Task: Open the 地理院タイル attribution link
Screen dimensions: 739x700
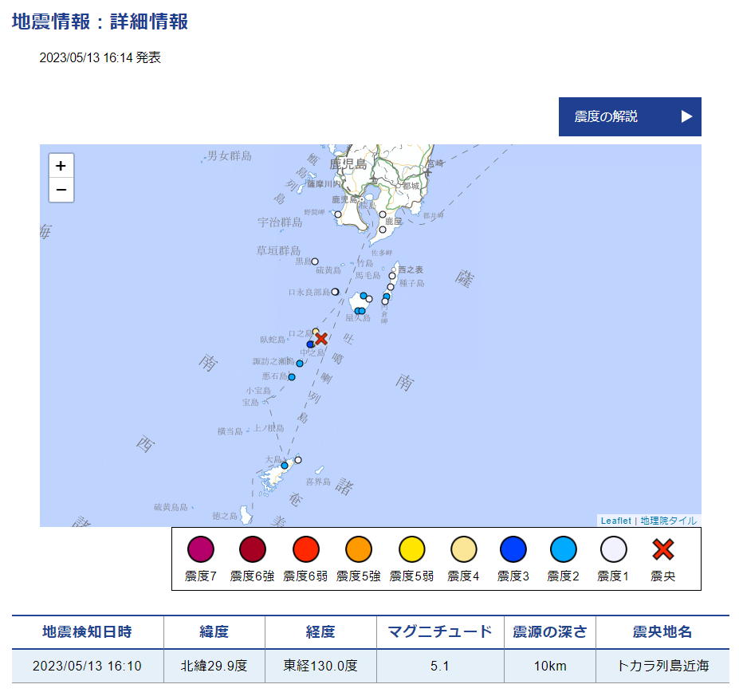Action: [669, 521]
